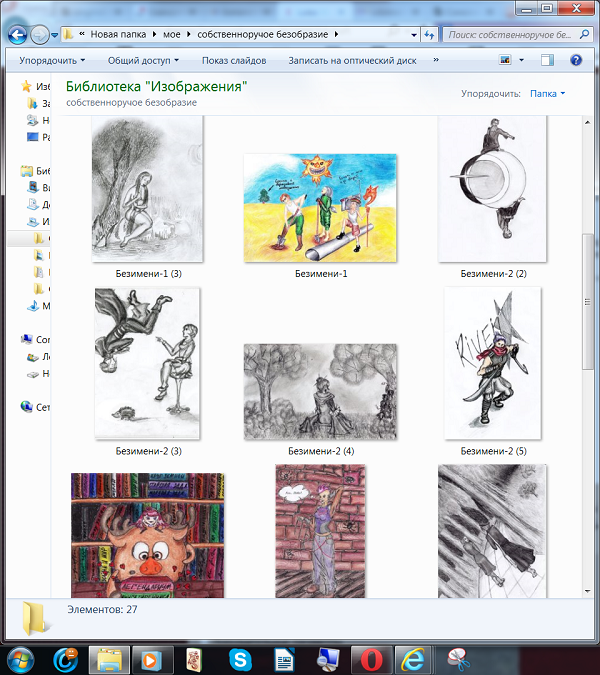Open the Windows Start menu
The width and height of the screenshot is (600, 675).
click(21, 660)
